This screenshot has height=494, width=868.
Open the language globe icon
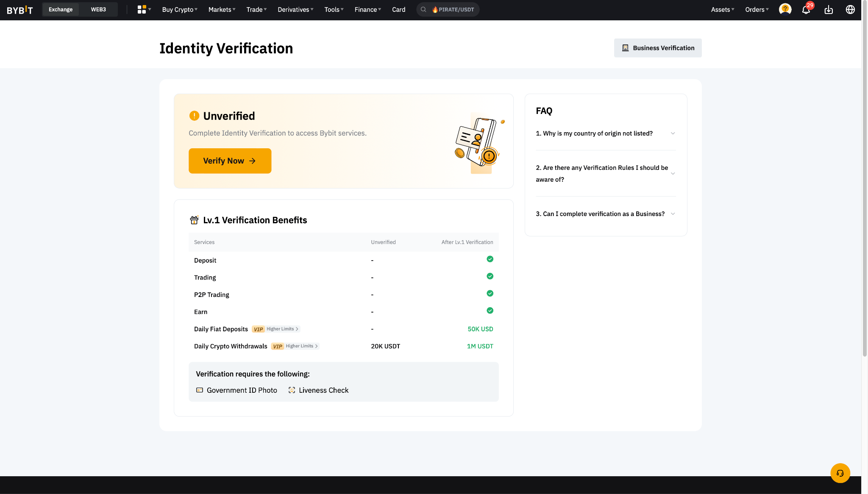[x=850, y=9]
